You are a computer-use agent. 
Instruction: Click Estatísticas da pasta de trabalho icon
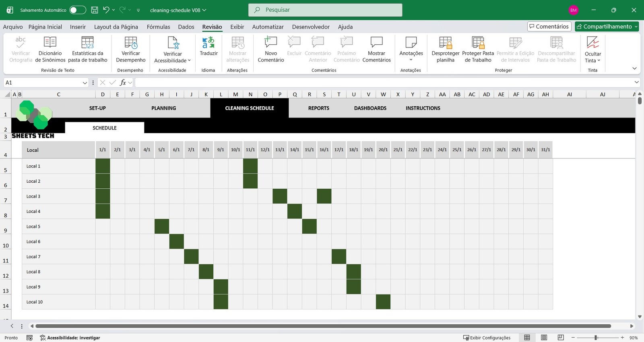pyautogui.click(x=87, y=49)
